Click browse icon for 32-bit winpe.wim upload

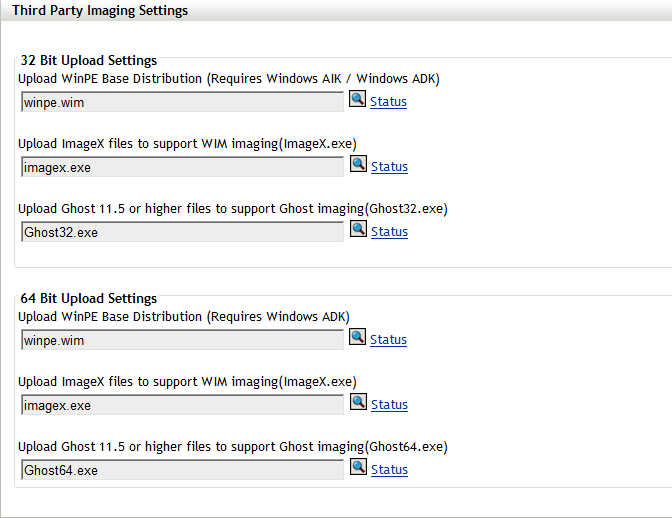coord(358,100)
